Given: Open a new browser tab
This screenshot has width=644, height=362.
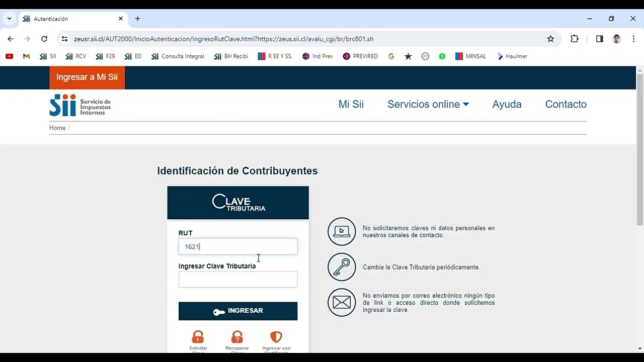Looking at the screenshot, I should (137, 19).
